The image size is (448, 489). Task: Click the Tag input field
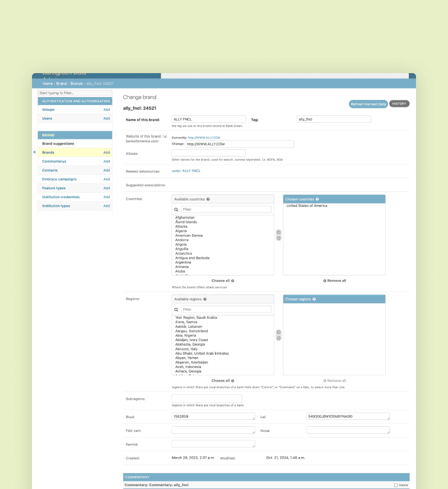click(x=334, y=119)
